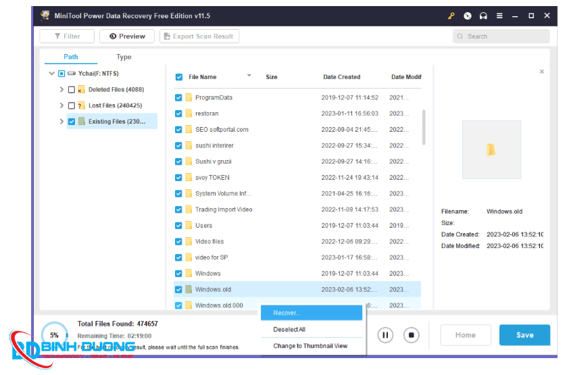The height and width of the screenshot is (375, 588).
Task: Click the Deleted Files folder icon
Action: pos(81,90)
